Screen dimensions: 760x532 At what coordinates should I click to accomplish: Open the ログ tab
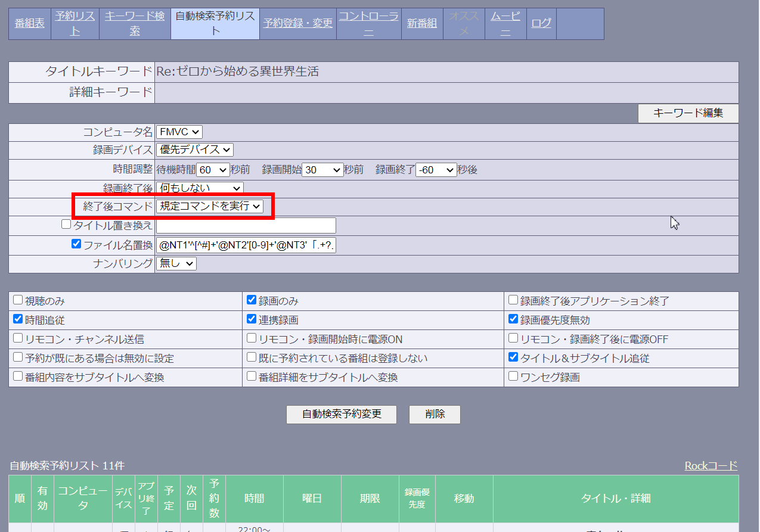coord(541,24)
